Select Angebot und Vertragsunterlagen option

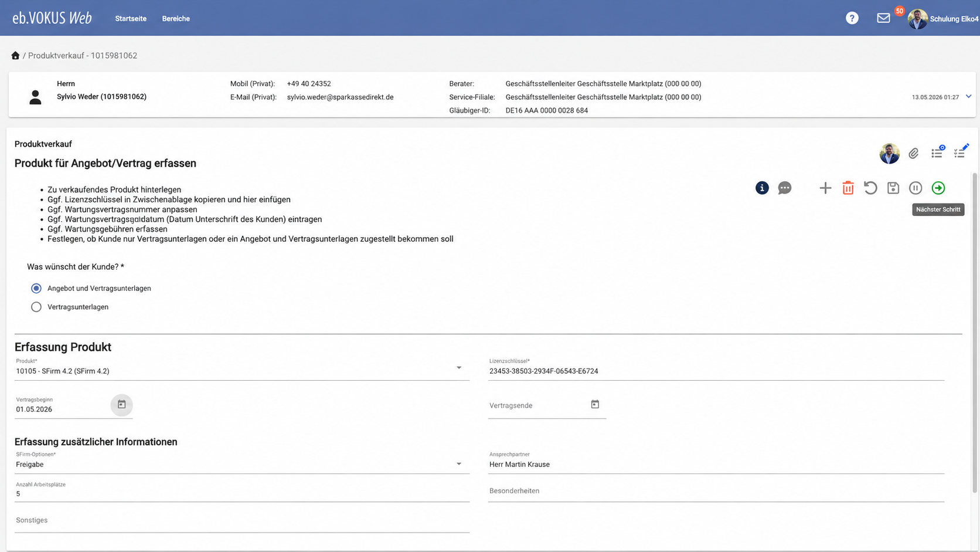pyautogui.click(x=36, y=288)
